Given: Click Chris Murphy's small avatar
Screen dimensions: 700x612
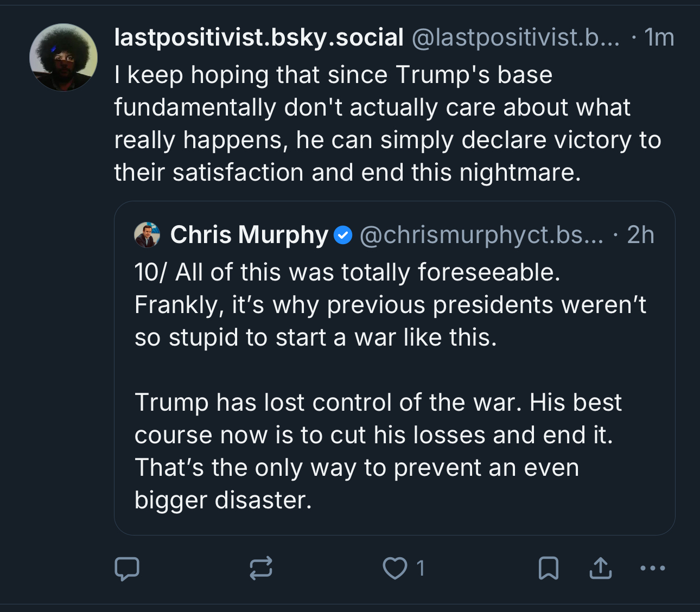Looking at the screenshot, I should (x=147, y=235).
